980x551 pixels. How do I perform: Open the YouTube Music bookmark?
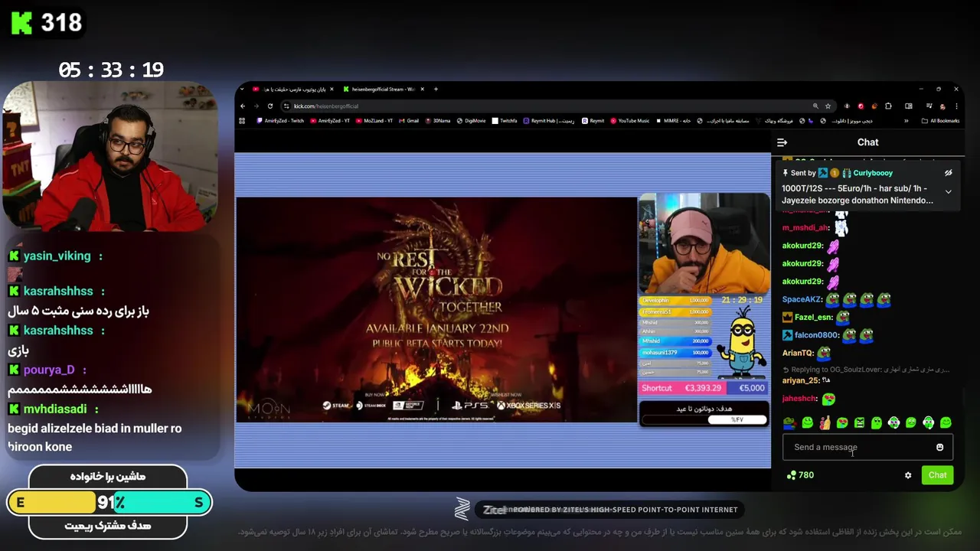click(x=629, y=121)
